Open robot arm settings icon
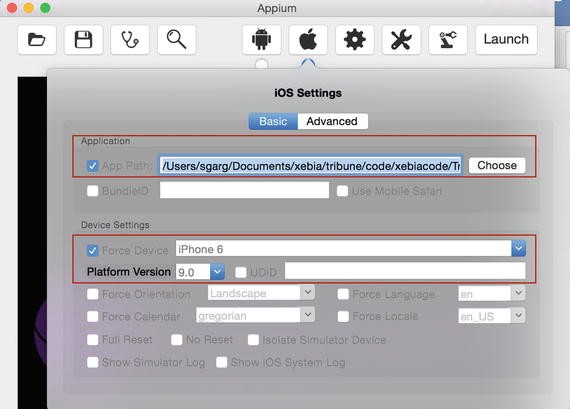Screen dimensions: 570x409 coord(447,40)
